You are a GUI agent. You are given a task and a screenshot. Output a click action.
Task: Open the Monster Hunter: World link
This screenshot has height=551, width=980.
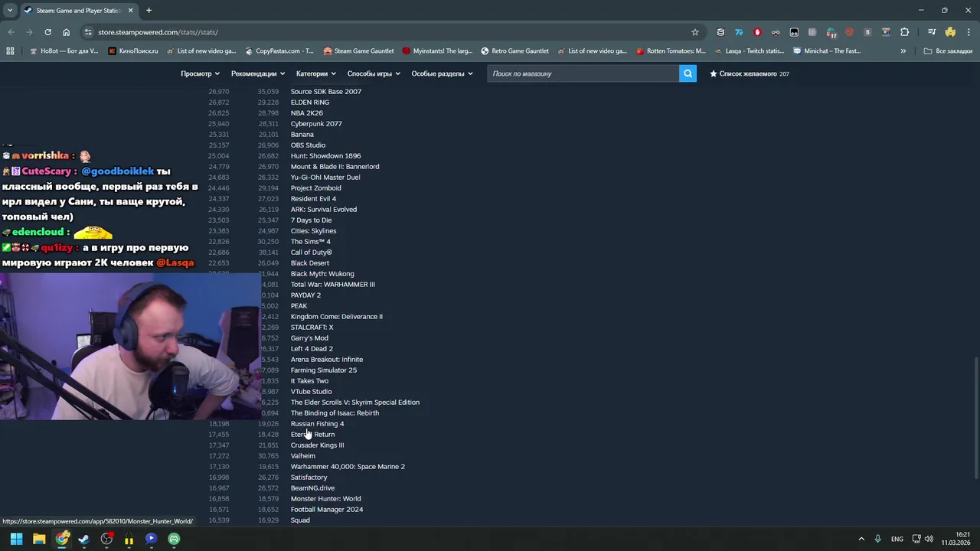pos(325,498)
